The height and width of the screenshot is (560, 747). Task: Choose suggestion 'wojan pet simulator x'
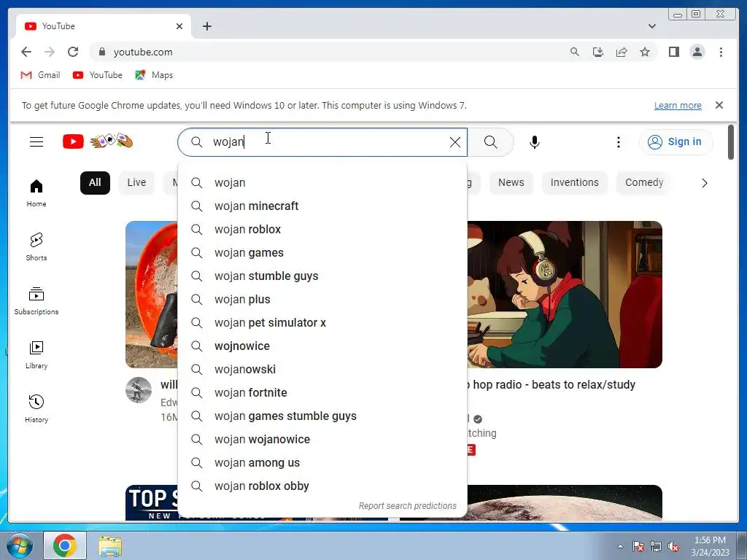coord(322,323)
